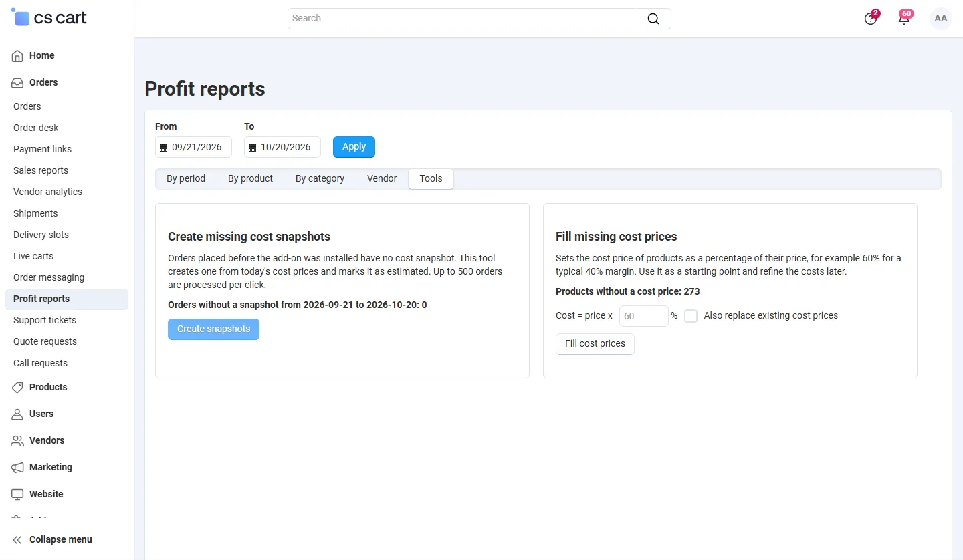Click the Apply button
This screenshot has height=560, width=963.
(x=354, y=147)
